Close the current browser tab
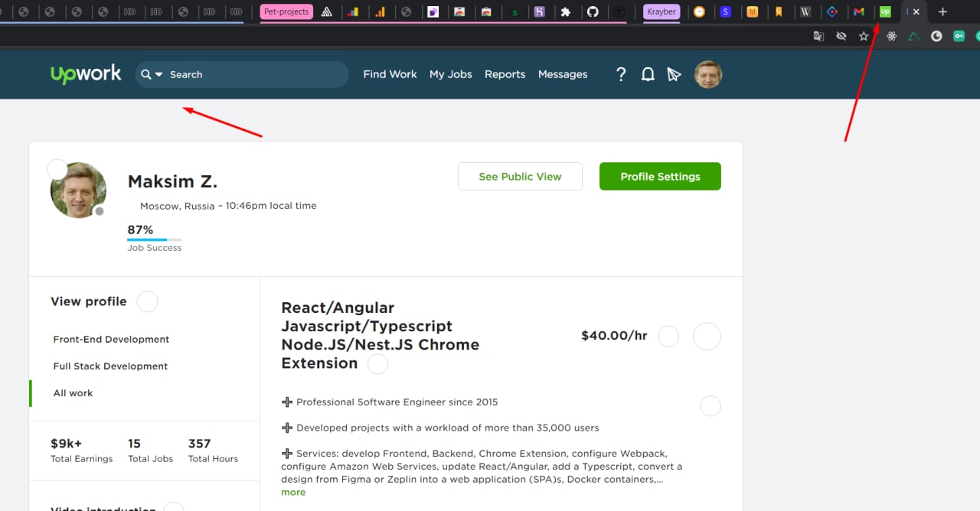 [916, 12]
